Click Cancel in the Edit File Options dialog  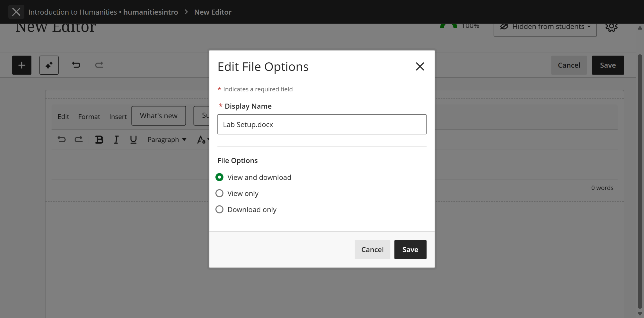click(x=372, y=250)
